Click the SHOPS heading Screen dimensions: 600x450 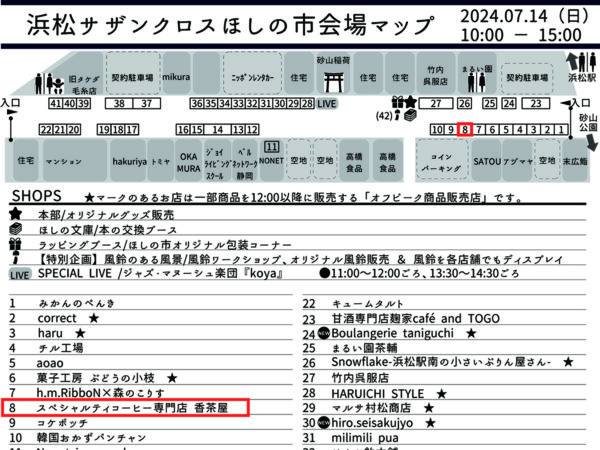(x=37, y=196)
